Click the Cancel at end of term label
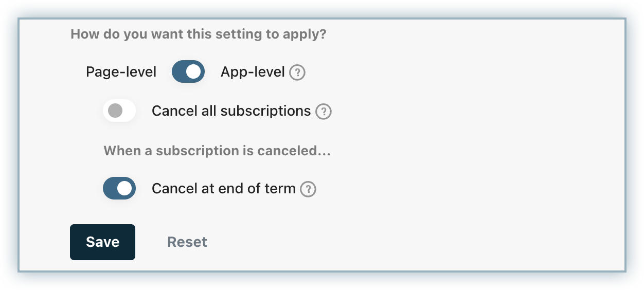Image resolution: width=644 pixels, height=290 pixels. (223, 189)
